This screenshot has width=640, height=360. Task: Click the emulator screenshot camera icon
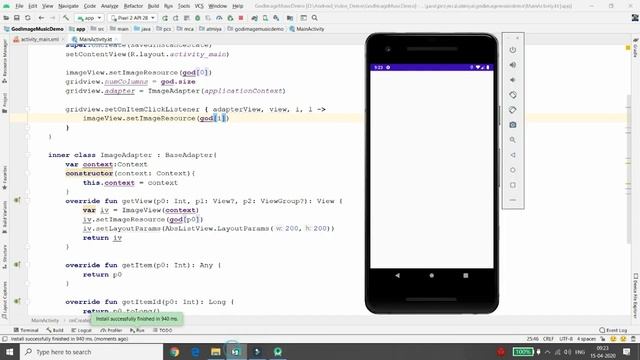[513, 125]
